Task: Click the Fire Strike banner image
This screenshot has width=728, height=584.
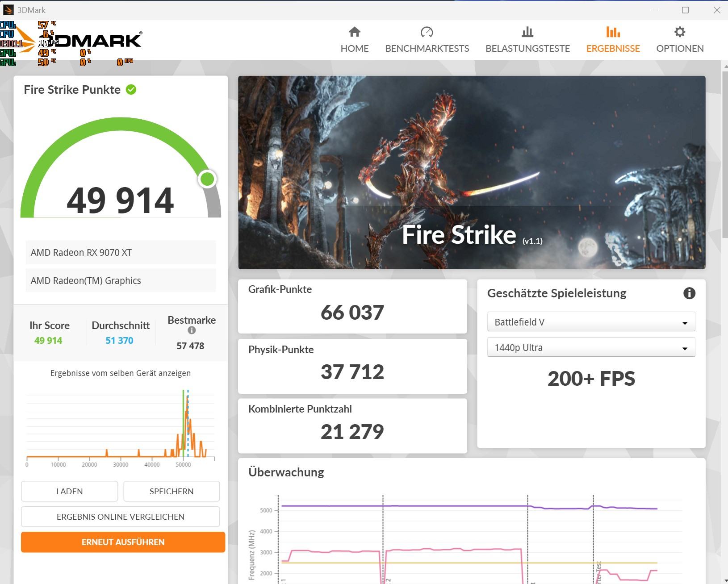Action: tap(472, 172)
